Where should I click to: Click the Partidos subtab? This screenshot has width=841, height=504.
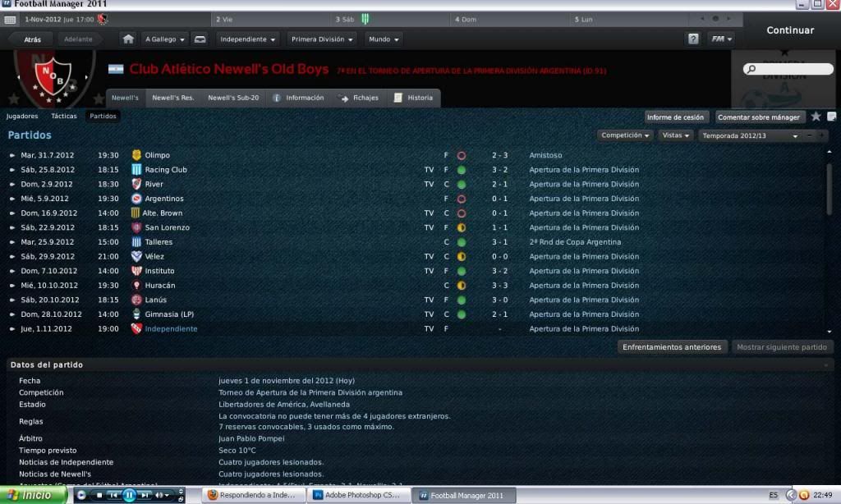103,116
